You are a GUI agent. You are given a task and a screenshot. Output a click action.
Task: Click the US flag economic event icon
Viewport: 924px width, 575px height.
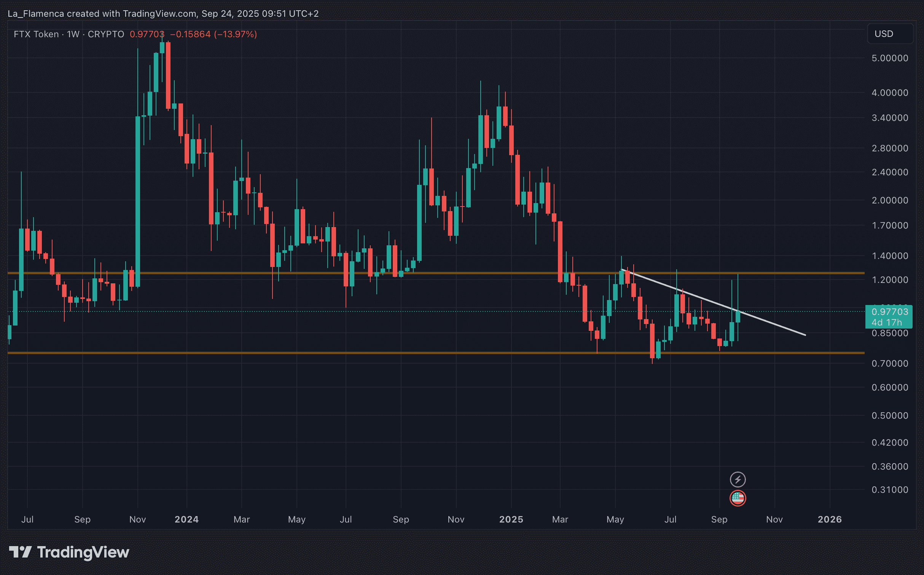pyautogui.click(x=738, y=498)
